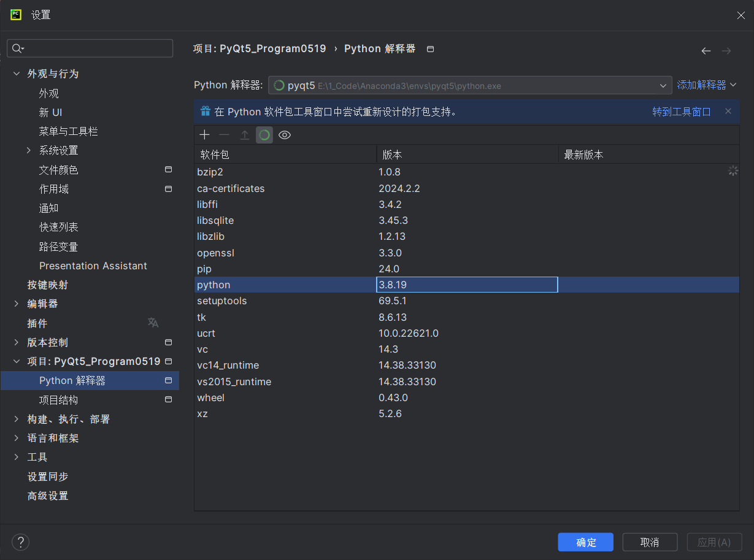Click the uninstall package minus icon
This screenshot has width=754, height=560.
pos(225,135)
